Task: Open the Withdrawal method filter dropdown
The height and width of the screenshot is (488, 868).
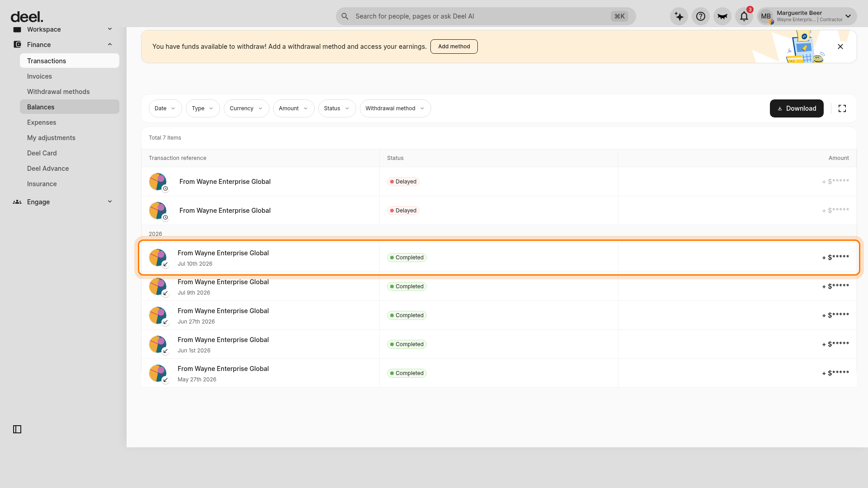Action: tap(396, 108)
